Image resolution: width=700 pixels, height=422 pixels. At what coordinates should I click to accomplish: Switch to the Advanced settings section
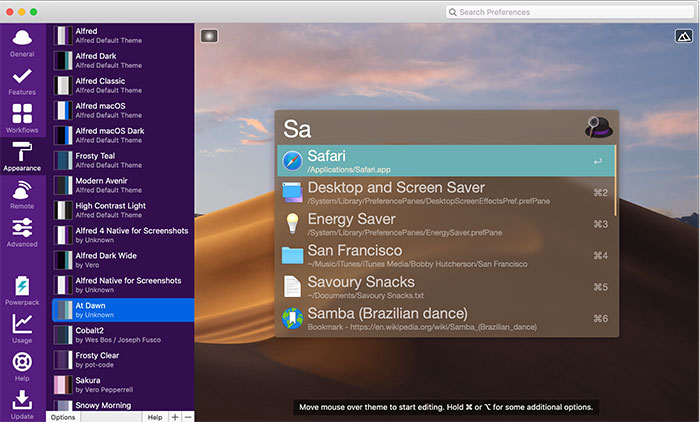(x=22, y=232)
